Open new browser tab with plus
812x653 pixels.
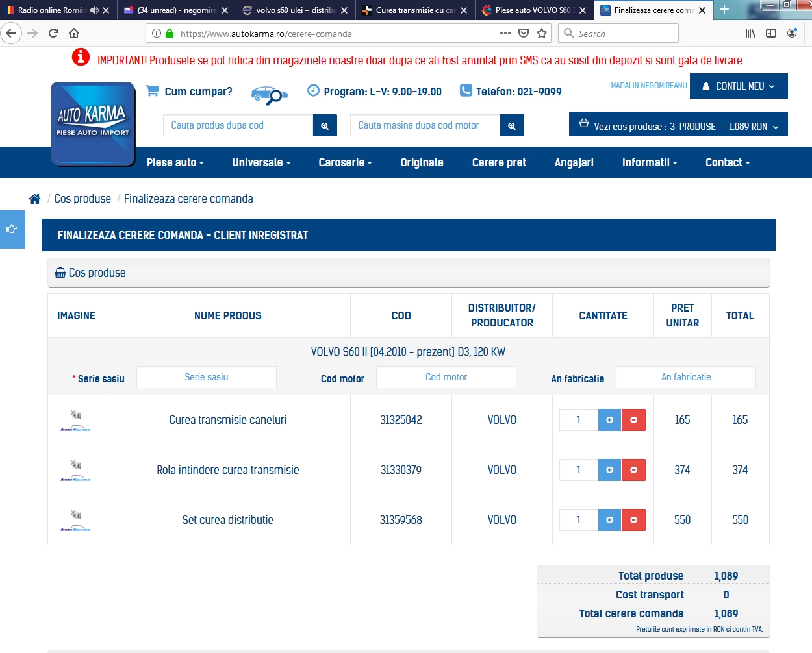pyautogui.click(x=724, y=10)
